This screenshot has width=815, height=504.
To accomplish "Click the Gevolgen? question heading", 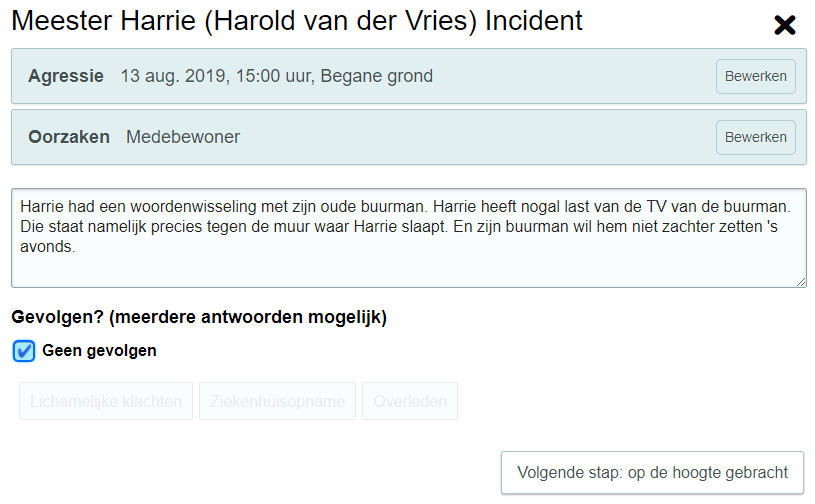I will pyautogui.click(x=199, y=318).
